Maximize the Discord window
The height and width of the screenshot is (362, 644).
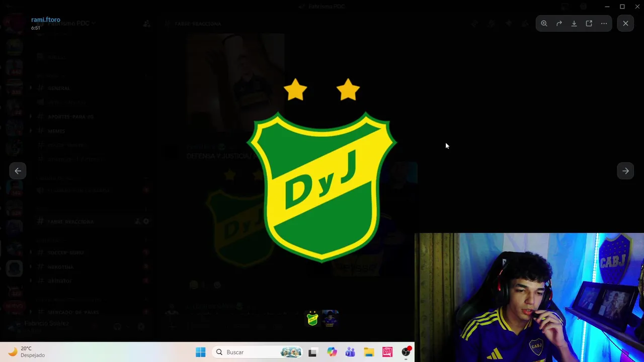[622, 7]
